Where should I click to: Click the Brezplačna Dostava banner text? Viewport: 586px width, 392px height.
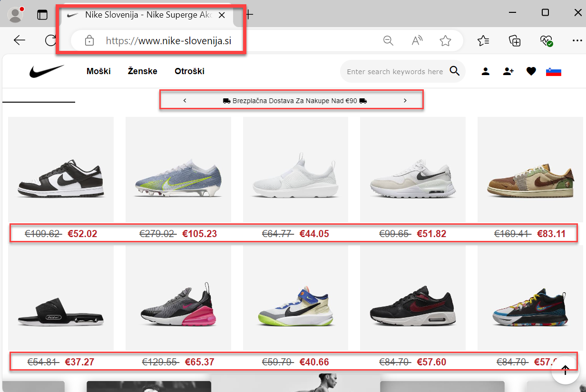pos(295,101)
